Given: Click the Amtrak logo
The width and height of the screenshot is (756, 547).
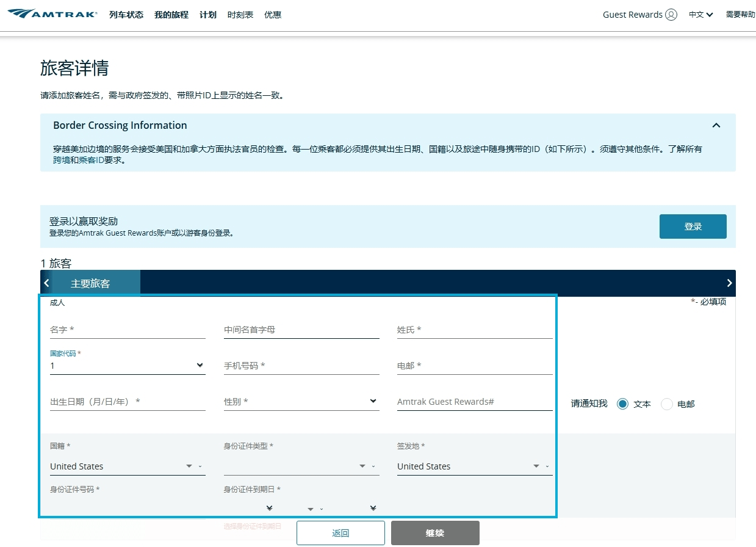Looking at the screenshot, I should 52,13.
